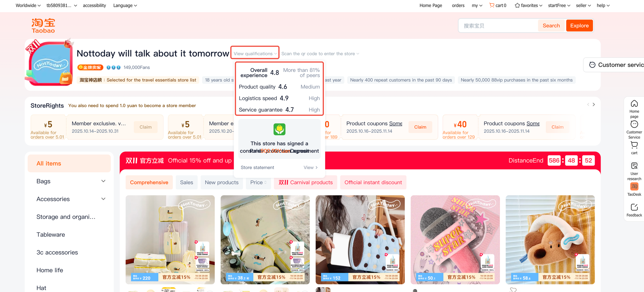Toggle the Price sort order

[x=259, y=182]
